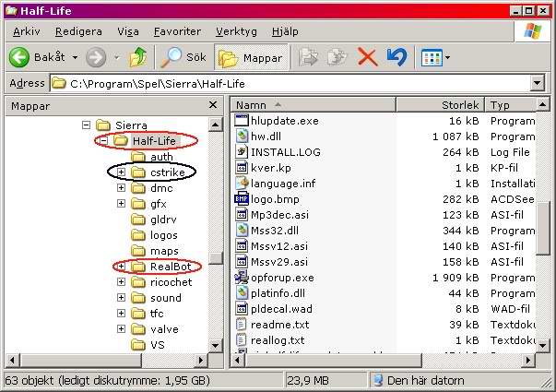
Task: Open the Sök search tool
Action: point(183,57)
